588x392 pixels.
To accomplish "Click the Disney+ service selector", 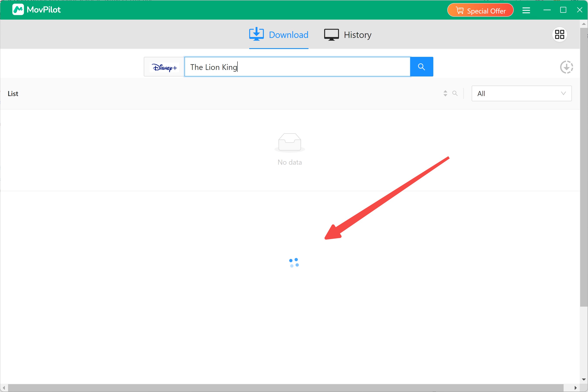I will tap(164, 67).
